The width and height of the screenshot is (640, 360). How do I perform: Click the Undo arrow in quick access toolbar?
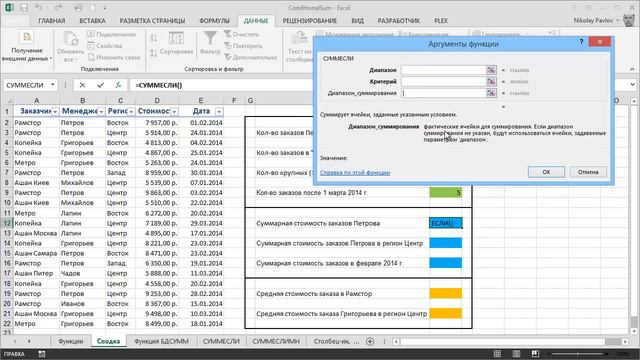pyautogui.click(x=38, y=7)
